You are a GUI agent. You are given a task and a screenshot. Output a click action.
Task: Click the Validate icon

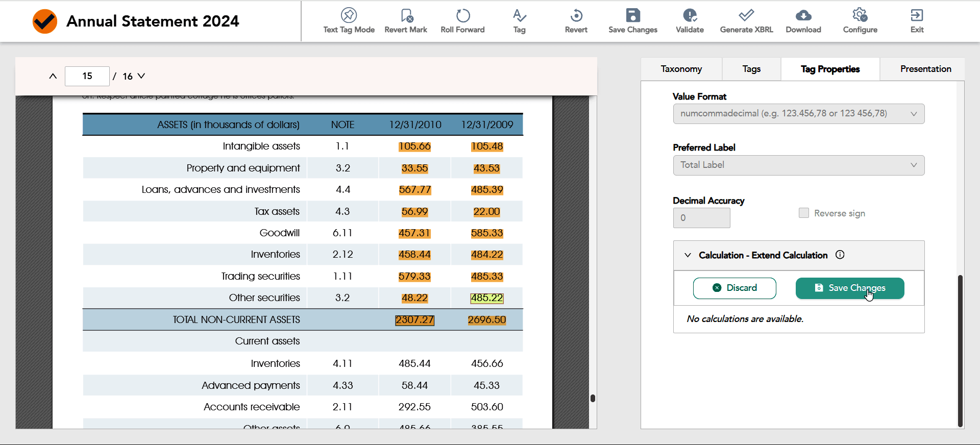[690, 15]
